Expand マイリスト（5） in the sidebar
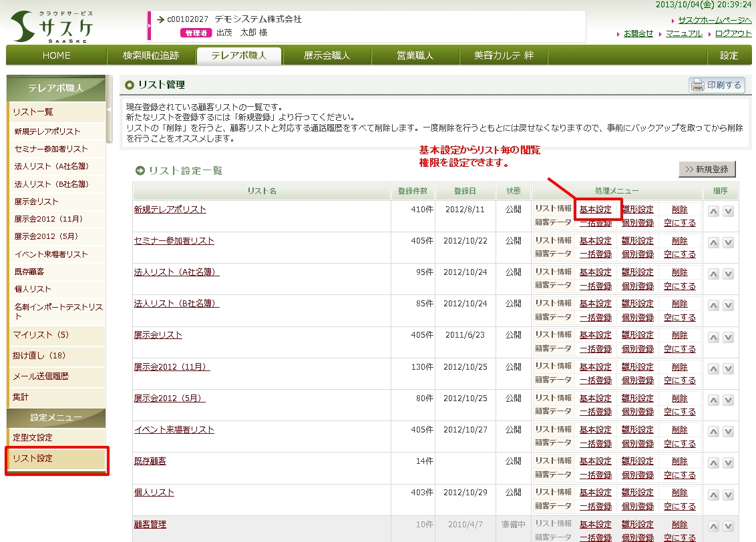 [41, 335]
